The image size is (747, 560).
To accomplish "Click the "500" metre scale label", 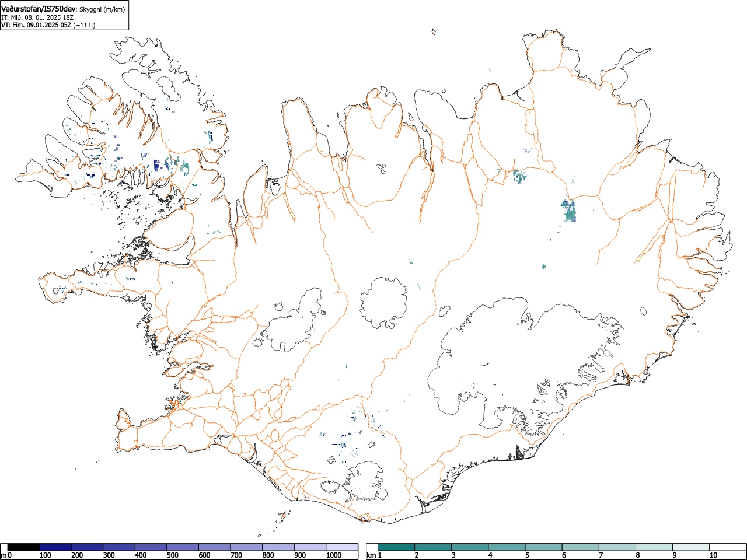I will point(172,555).
